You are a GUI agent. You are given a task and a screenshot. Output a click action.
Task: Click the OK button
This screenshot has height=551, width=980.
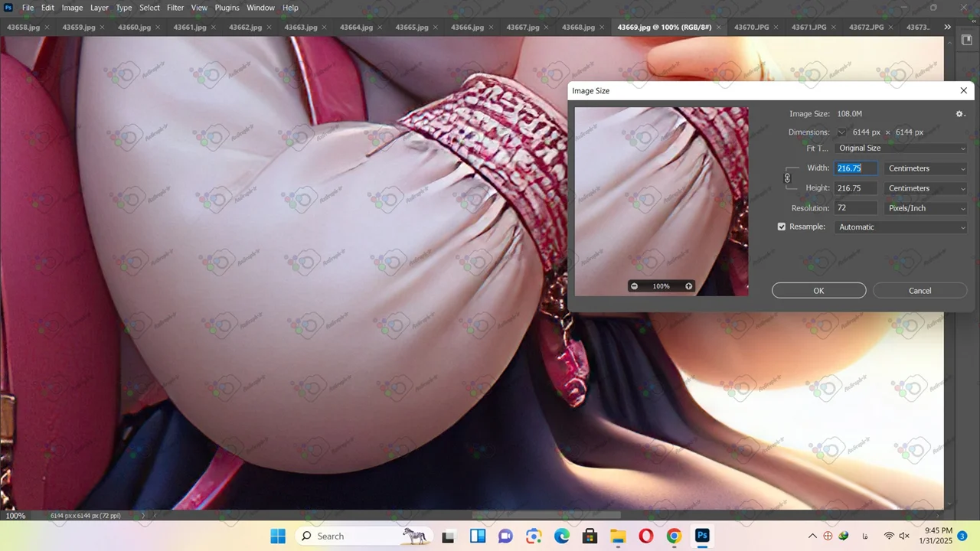[818, 291]
